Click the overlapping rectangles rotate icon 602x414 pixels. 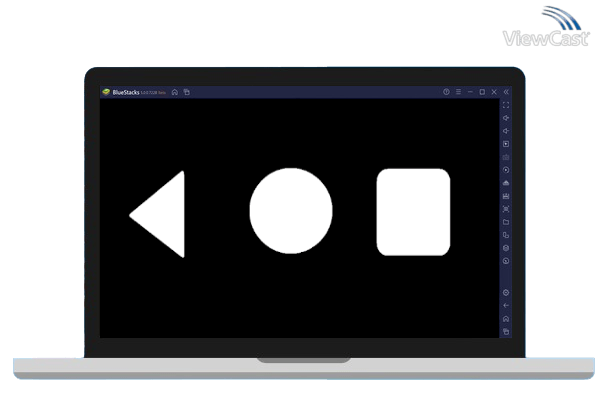point(506,235)
